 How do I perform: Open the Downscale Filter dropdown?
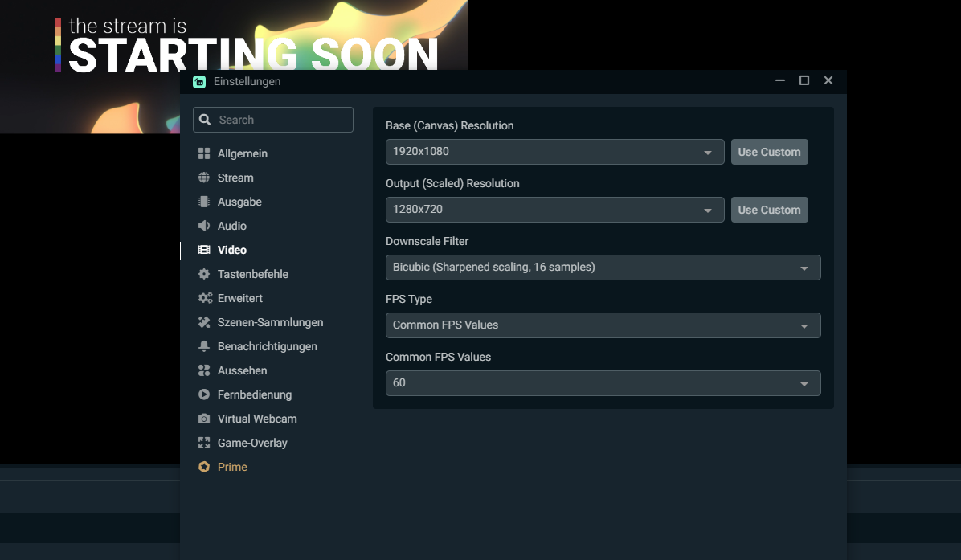[603, 268]
